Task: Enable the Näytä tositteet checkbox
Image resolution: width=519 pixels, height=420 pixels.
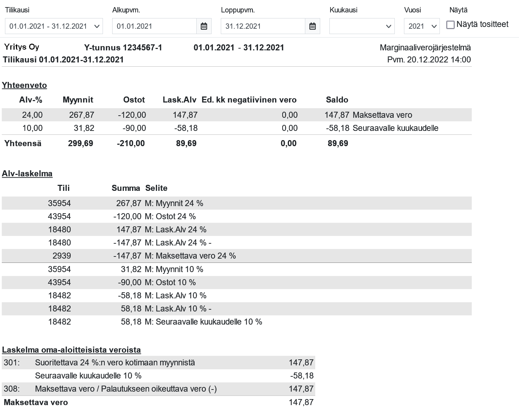Action: (450, 25)
